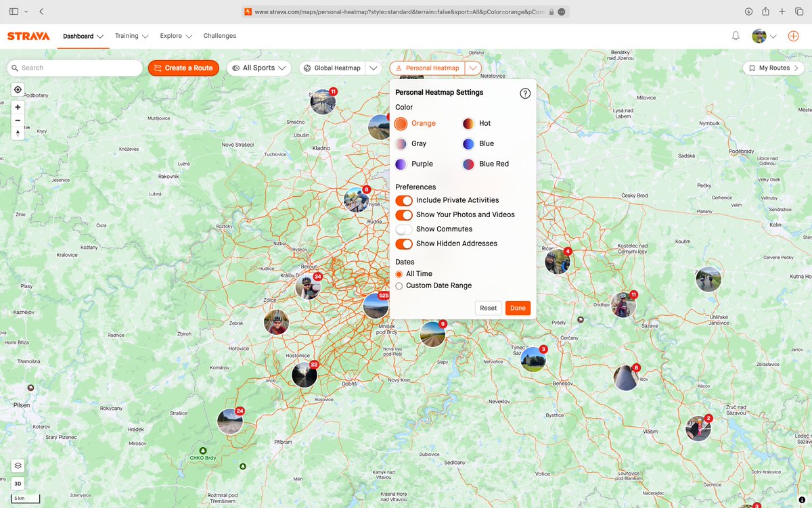
Task: Open the upload menu with the plus circle
Action: (792, 36)
